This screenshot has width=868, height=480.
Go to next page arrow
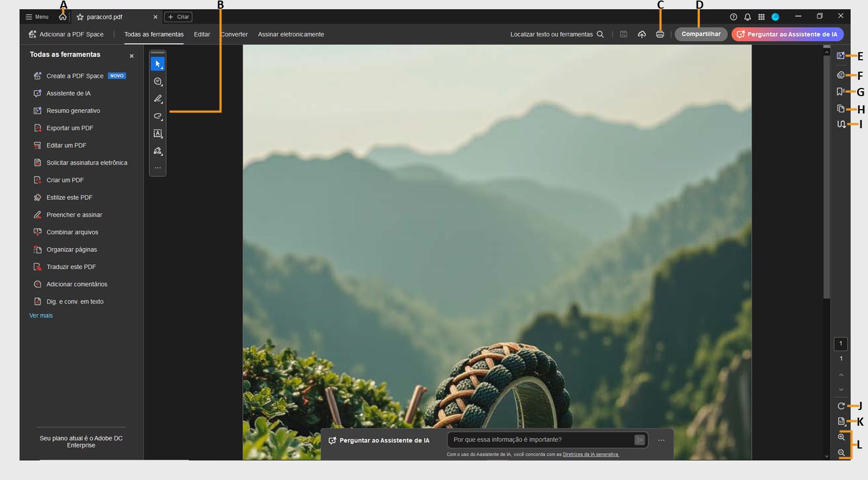click(841, 389)
